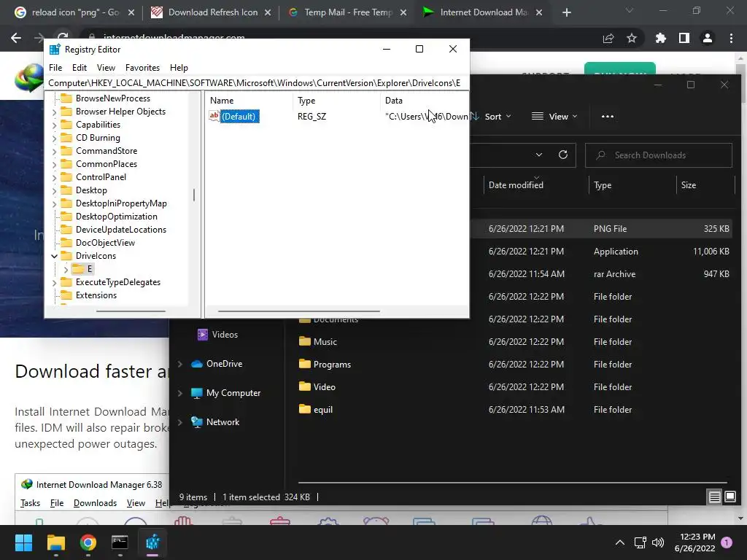
Task: Select the (Default) registry value icon
Action: click(214, 116)
